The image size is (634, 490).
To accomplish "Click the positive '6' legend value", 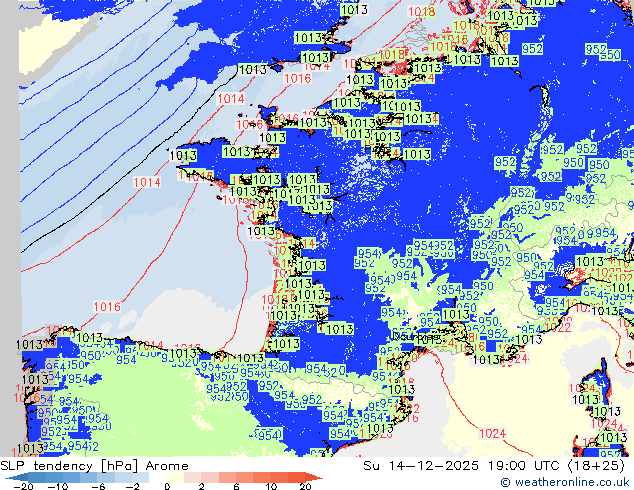I will coord(236,486).
